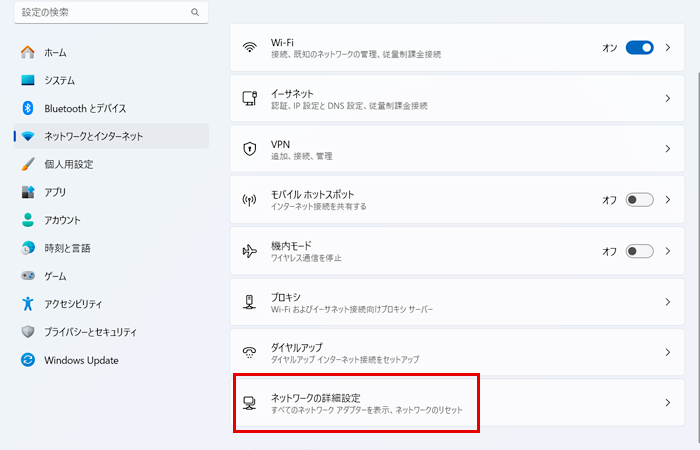Click the Windows Update refresh icon
Image resolution: width=700 pixels, height=450 pixels.
pyautogui.click(x=28, y=360)
